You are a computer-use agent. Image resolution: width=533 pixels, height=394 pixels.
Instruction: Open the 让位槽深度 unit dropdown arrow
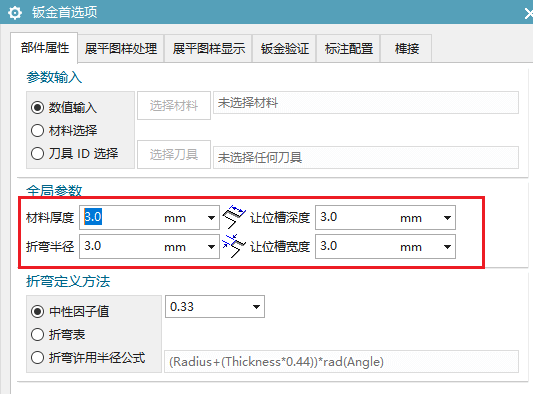click(x=447, y=218)
